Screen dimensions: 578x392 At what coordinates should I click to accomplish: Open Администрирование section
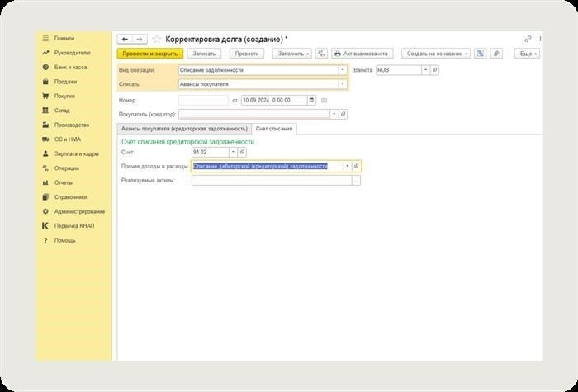[x=79, y=211]
